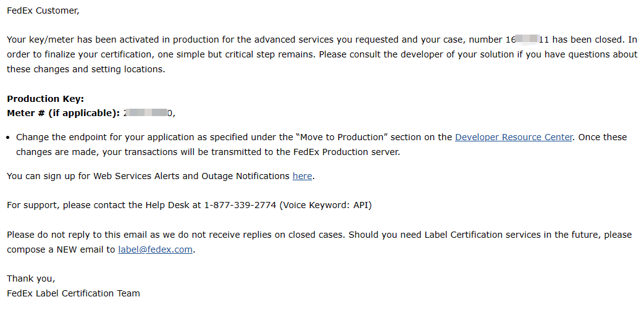This screenshot has width=644, height=310.
Task: Click the 'FedEx Customer,' greeting line
Action: pos(43,11)
